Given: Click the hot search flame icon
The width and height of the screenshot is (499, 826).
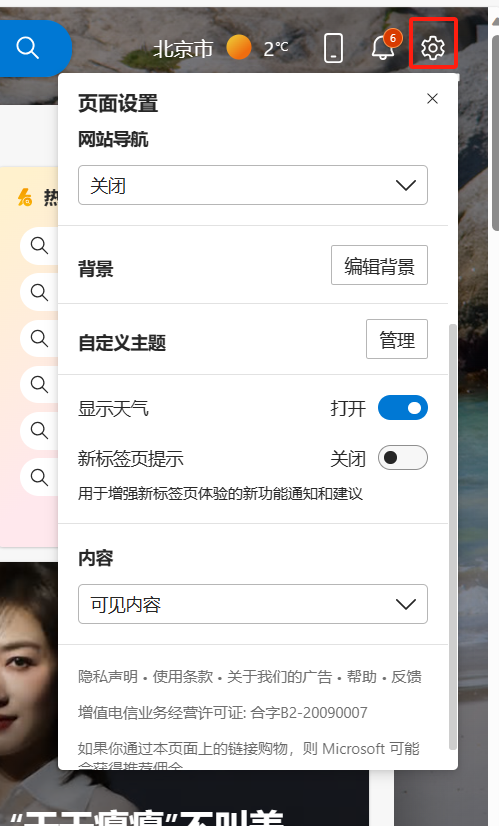Looking at the screenshot, I should 24,197.
